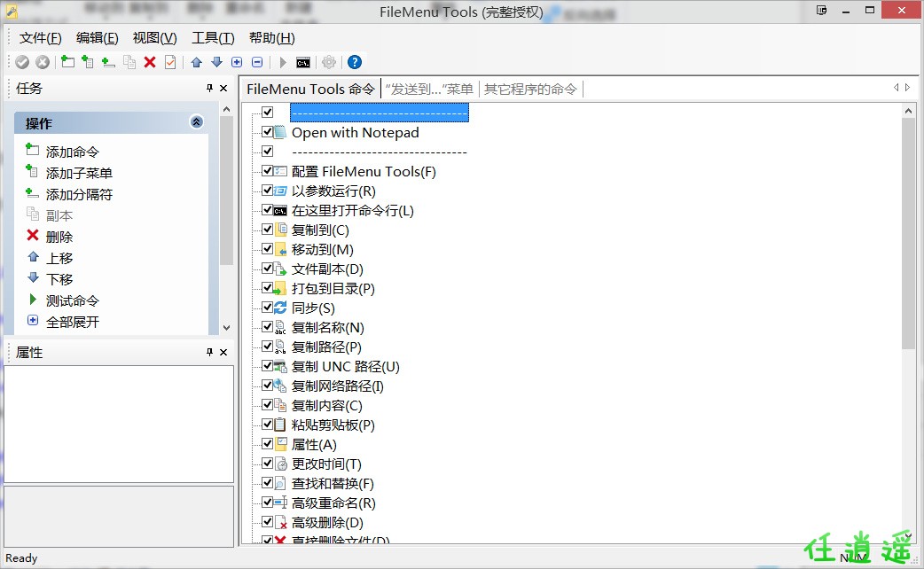Switch to the 其它程序的命令 tab

pos(530,89)
